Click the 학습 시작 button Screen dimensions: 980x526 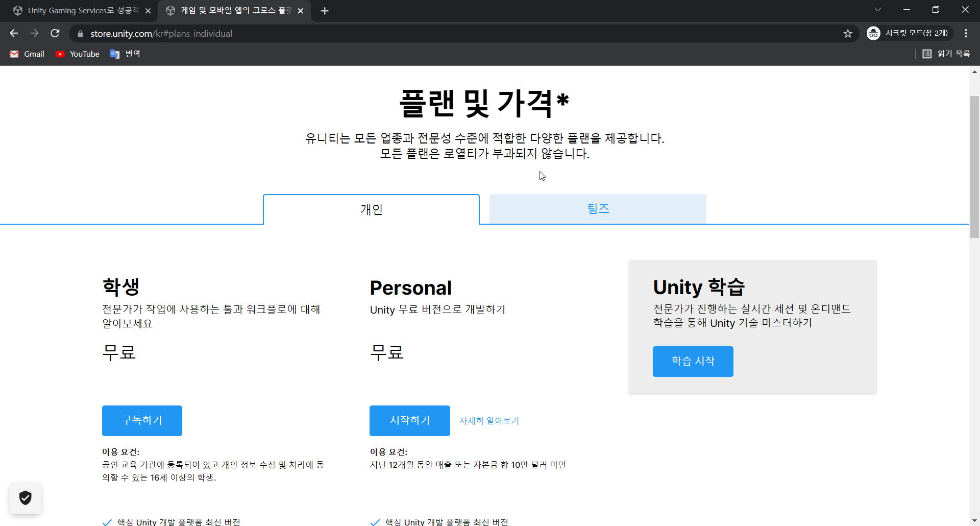point(693,361)
